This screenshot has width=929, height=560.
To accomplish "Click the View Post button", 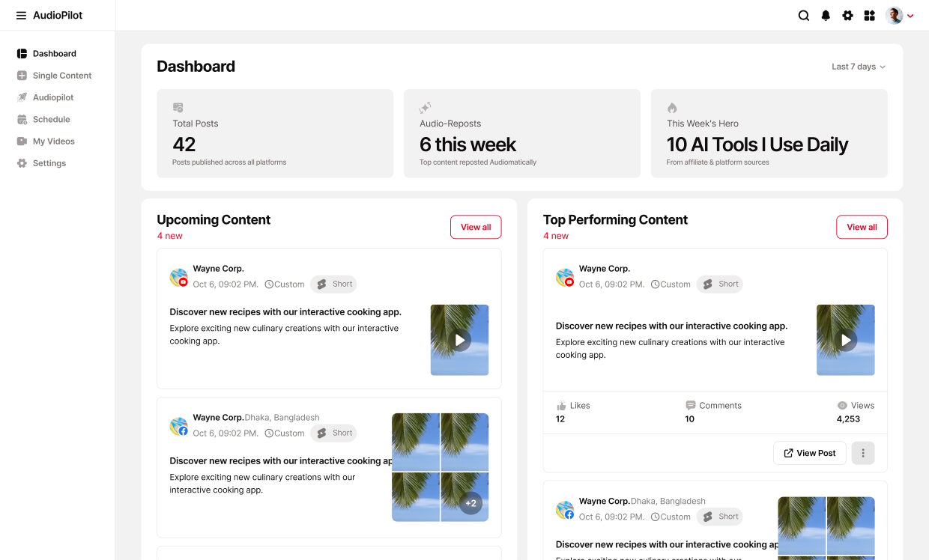I will [809, 453].
